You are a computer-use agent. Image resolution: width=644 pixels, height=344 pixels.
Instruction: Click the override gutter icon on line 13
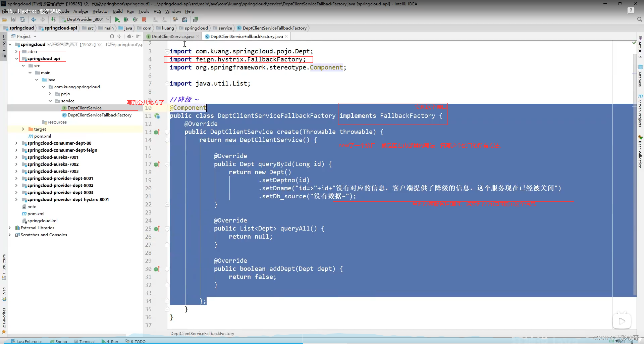[157, 132]
